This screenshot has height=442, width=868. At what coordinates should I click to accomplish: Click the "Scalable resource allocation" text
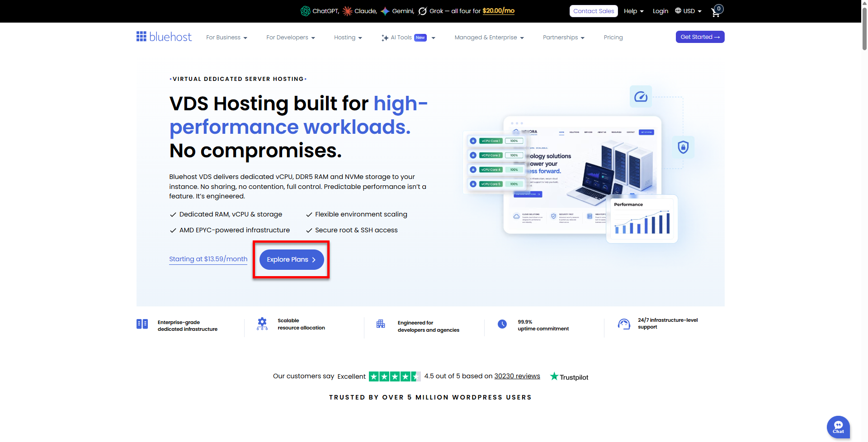click(x=301, y=324)
